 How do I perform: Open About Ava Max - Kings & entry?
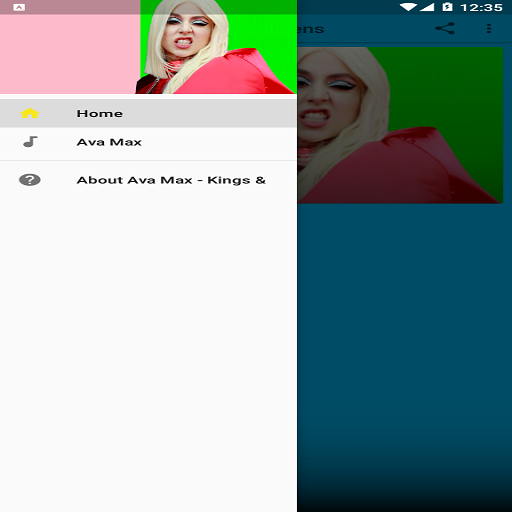pyautogui.click(x=148, y=180)
